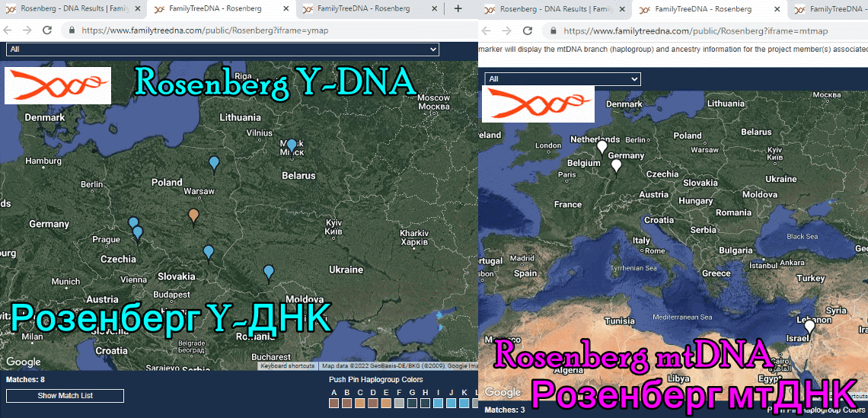Click haplogroup K blue color swatch
The width and height of the screenshot is (868, 418).
coord(464,404)
